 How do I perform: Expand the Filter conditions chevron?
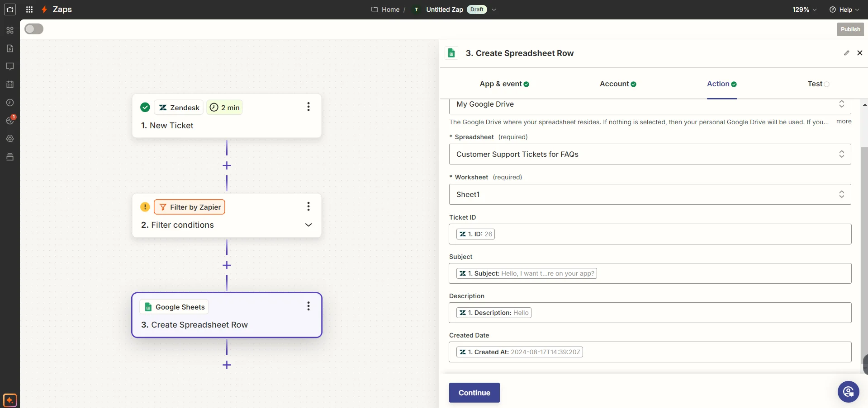tap(308, 225)
